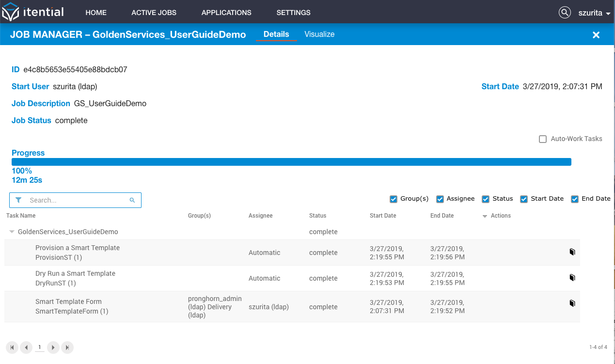Click the task Search input field
615x364 pixels.
click(x=78, y=200)
